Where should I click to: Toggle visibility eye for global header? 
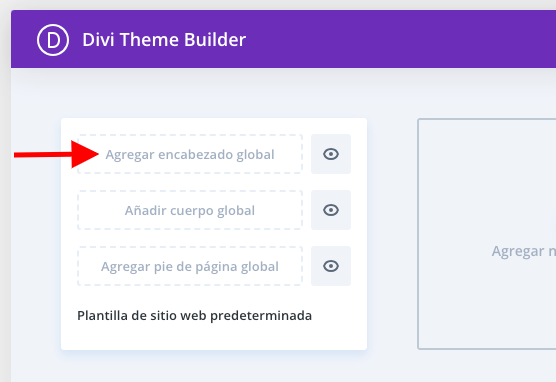(x=331, y=154)
